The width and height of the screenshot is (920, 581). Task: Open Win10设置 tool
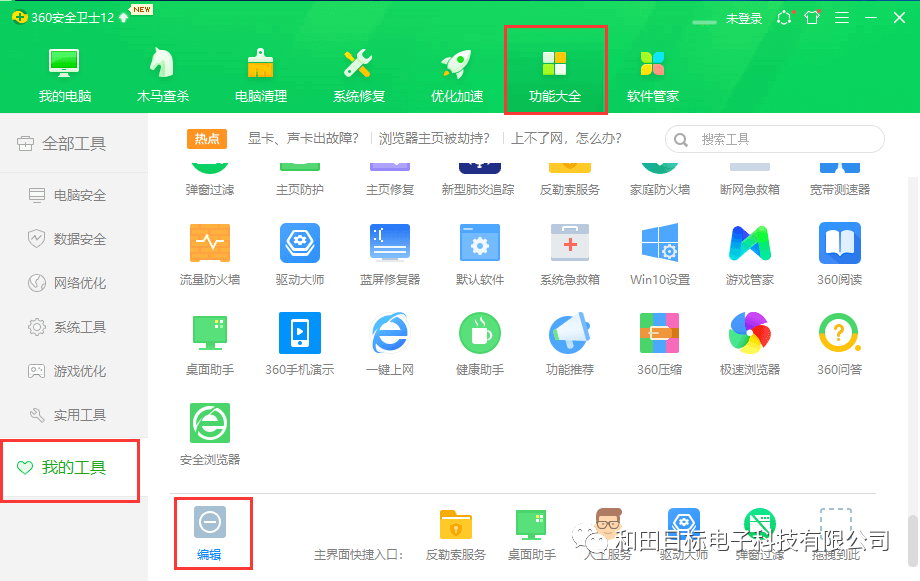(x=659, y=254)
